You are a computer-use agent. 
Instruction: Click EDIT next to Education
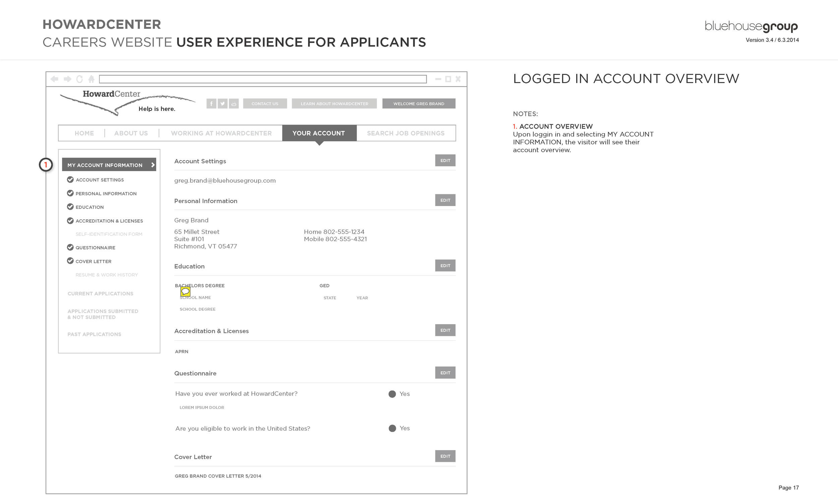[445, 265]
